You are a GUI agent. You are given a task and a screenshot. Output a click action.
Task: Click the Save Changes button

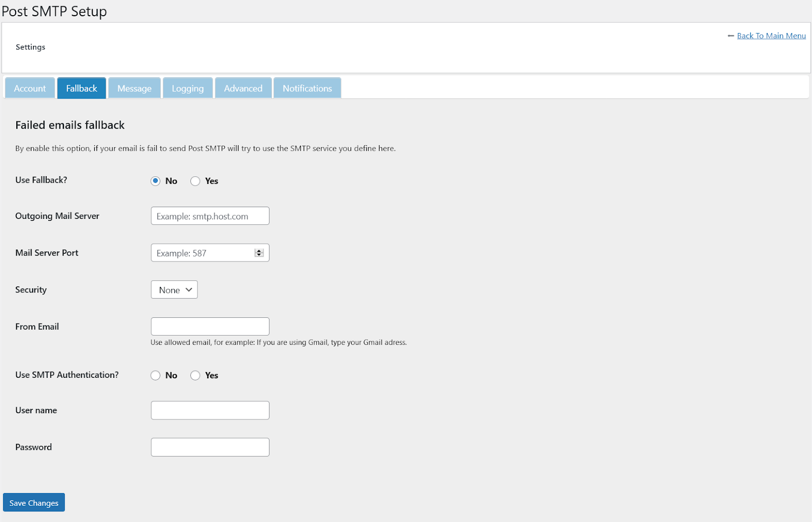pyautogui.click(x=34, y=502)
